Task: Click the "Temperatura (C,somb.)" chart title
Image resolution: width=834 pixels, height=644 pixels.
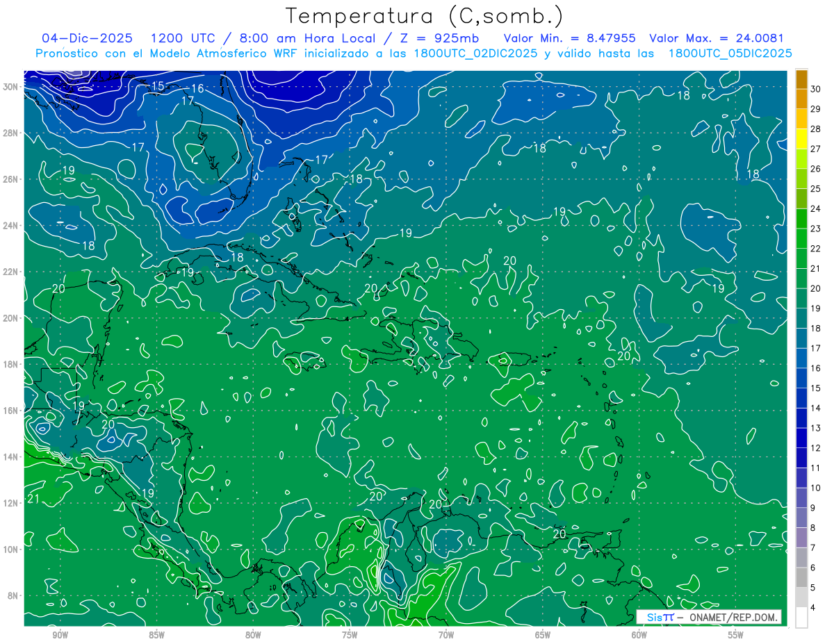Action: pyautogui.click(x=424, y=16)
